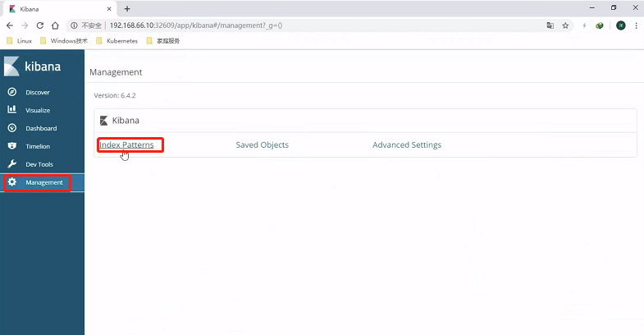
Task: Open the Chrome three-dot menu
Action: 636,25
